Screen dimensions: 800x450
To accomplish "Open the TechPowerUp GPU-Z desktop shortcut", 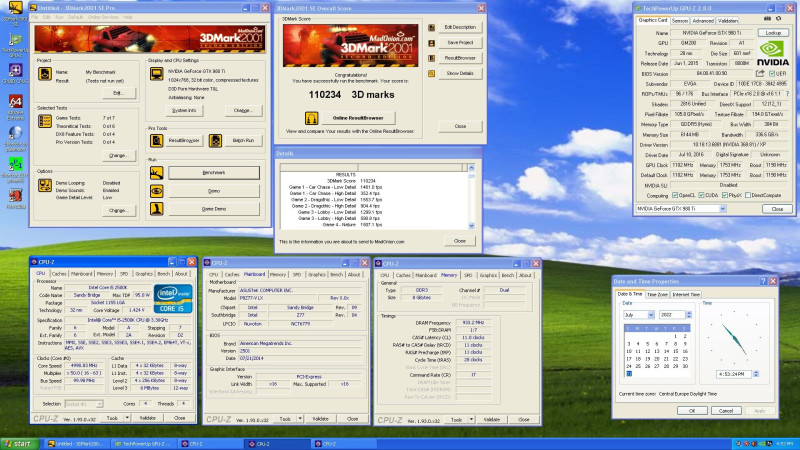I will [15, 40].
